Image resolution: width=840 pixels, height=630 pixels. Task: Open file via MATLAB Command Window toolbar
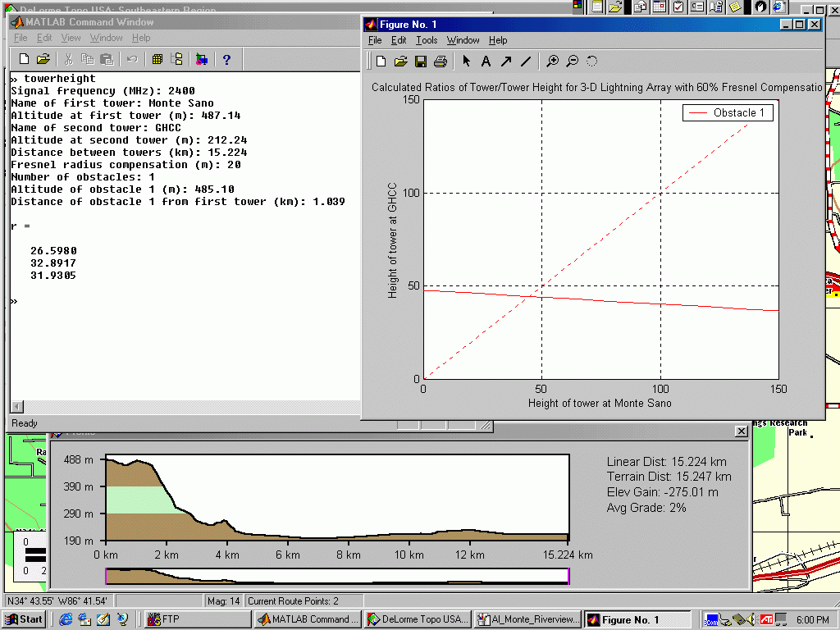point(43,59)
